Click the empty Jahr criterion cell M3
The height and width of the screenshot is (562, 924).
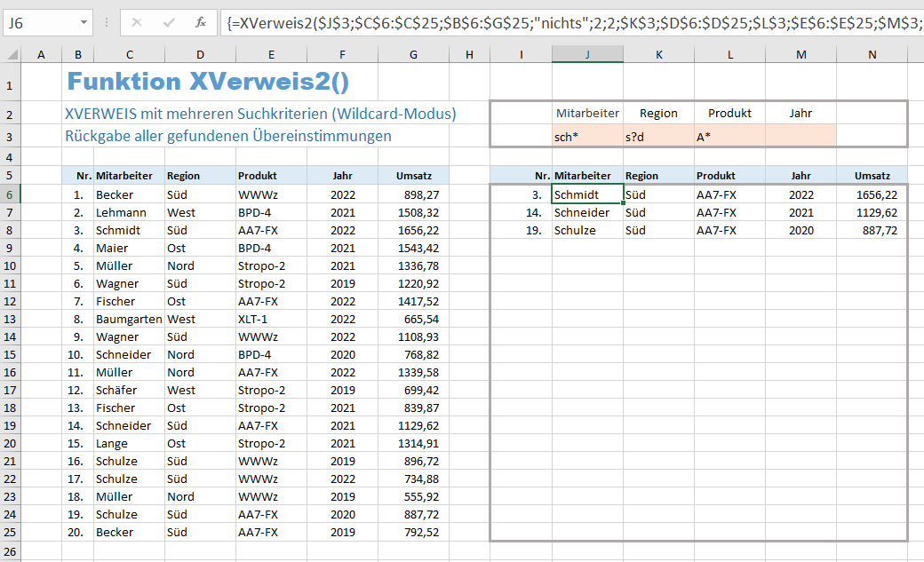[x=801, y=137]
